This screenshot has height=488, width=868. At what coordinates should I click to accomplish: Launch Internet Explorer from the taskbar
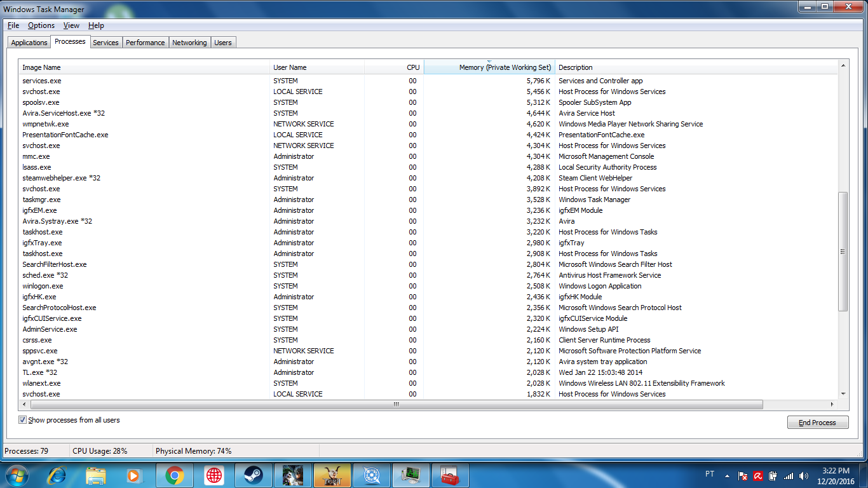click(x=57, y=475)
